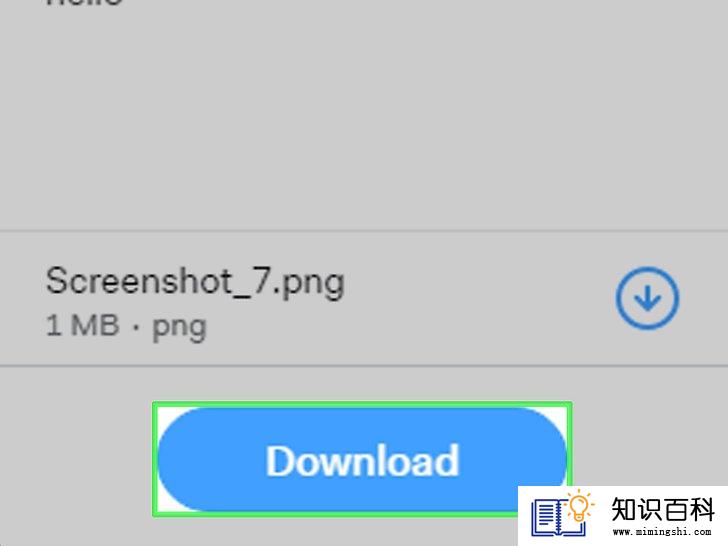Image resolution: width=728 pixels, height=546 pixels.
Task: Click the '.png' extension in attachment filename
Action: pyautogui.click(x=308, y=284)
